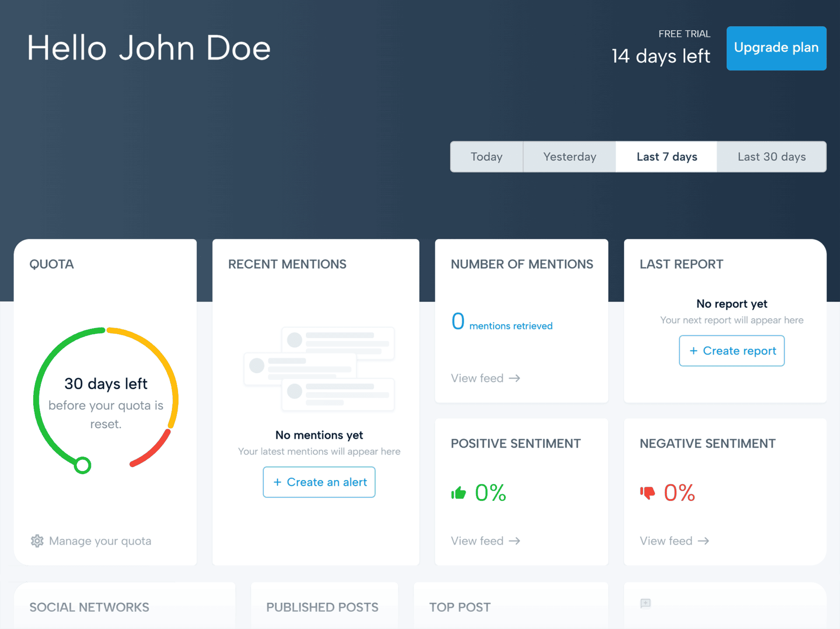This screenshot has width=840, height=629.
Task: Click the green thumbs-up icon
Action: pos(458,493)
